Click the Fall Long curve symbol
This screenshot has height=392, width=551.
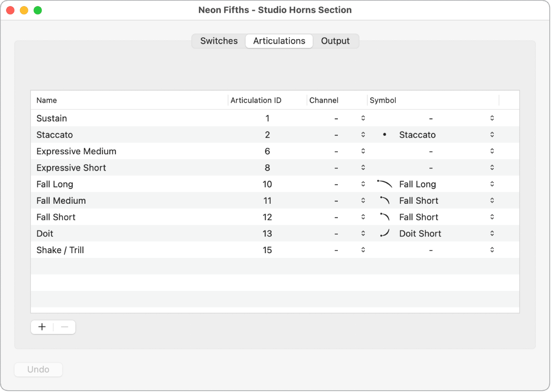point(385,184)
